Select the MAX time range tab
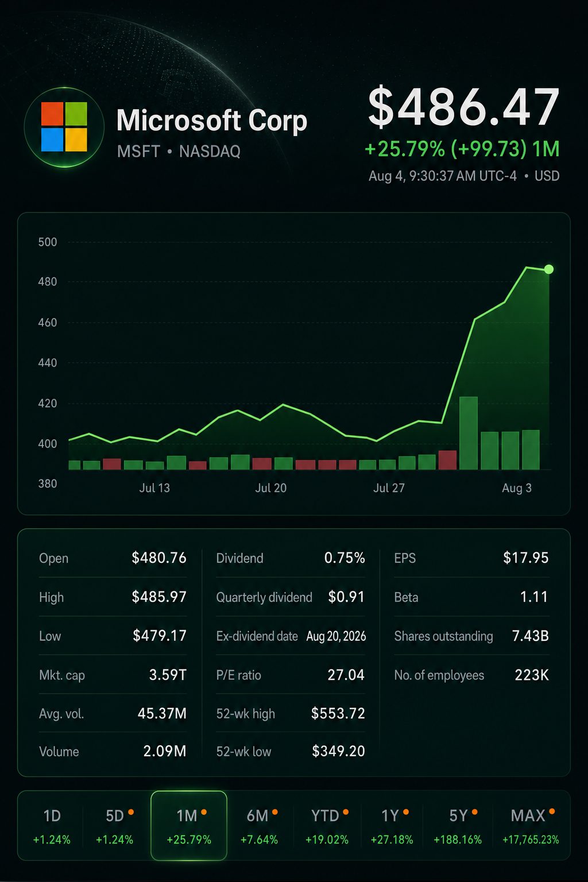 (x=531, y=826)
